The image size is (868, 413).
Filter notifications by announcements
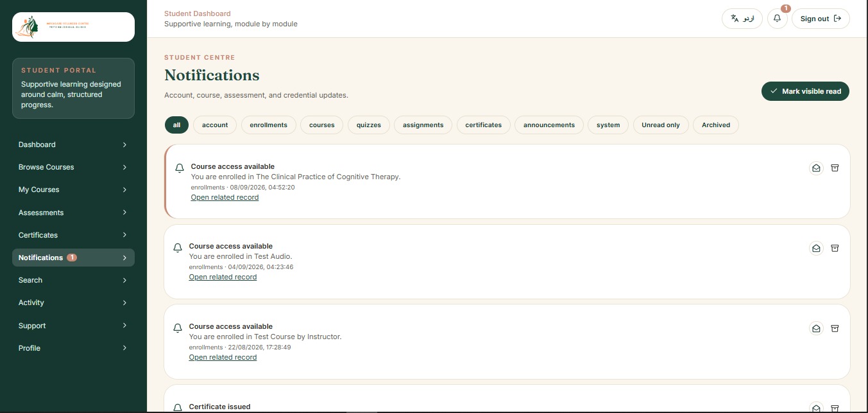[549, 125]
